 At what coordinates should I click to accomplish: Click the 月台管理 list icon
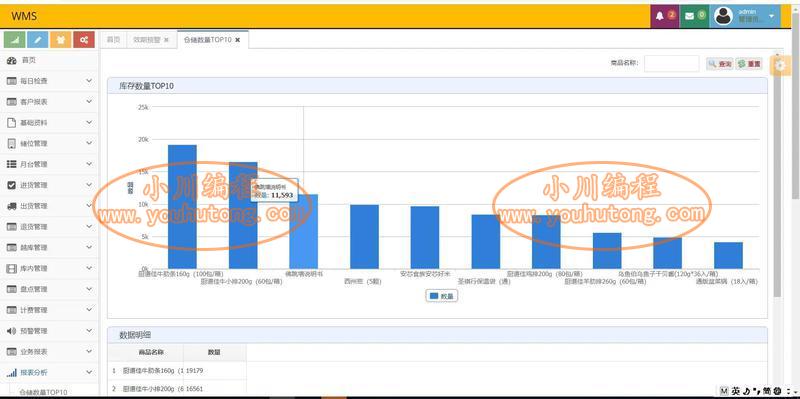coord(12,164)
